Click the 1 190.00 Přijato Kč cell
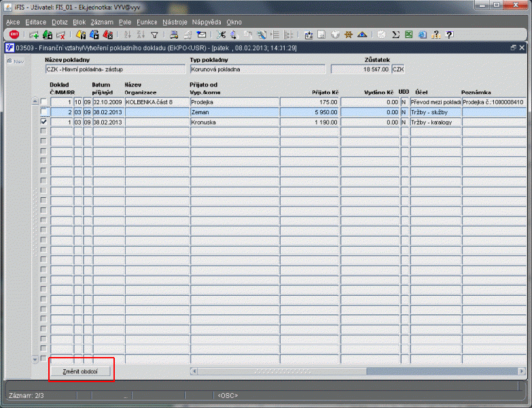 pos(309,122)
